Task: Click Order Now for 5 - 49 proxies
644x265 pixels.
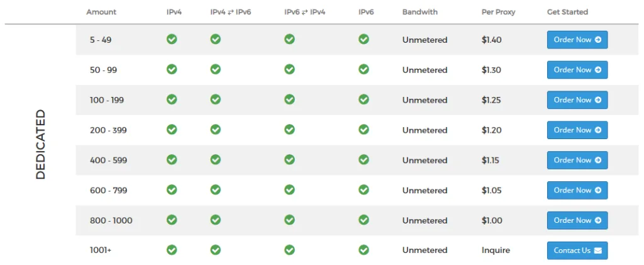Action: pos(577,40)
